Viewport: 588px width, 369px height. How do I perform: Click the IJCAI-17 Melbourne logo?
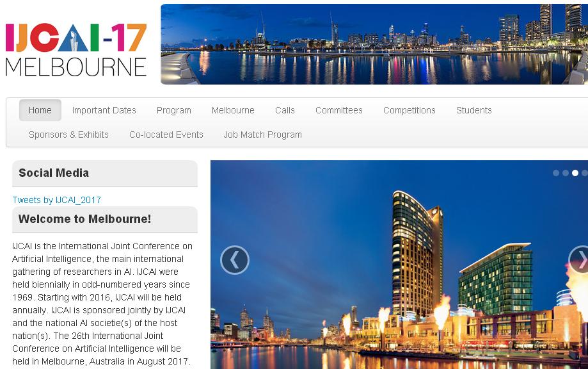(x=76, y=49)
